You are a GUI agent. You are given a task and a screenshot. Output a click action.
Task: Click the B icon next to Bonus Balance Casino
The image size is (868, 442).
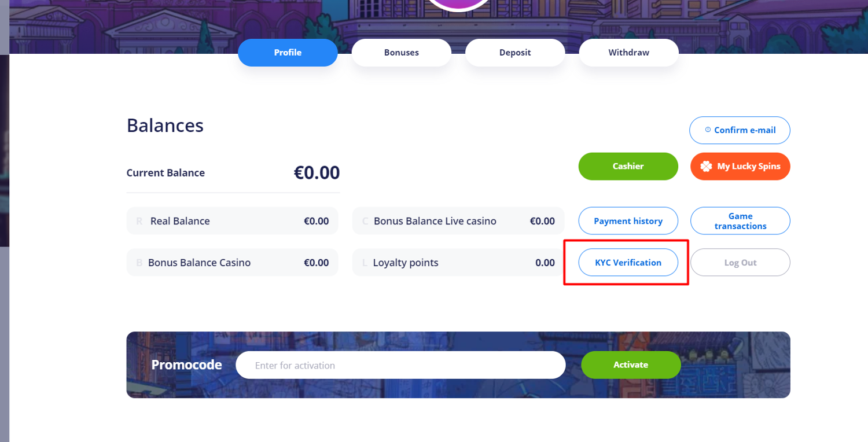[139, 263]
